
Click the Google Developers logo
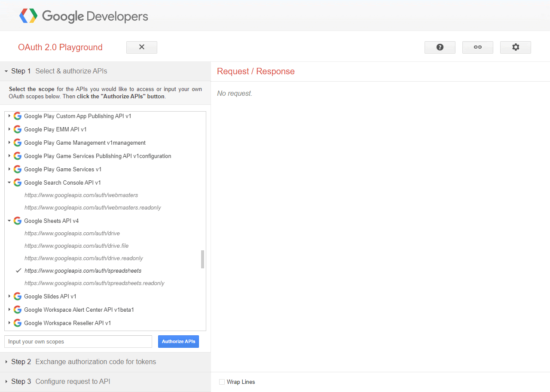click(84, 16)
